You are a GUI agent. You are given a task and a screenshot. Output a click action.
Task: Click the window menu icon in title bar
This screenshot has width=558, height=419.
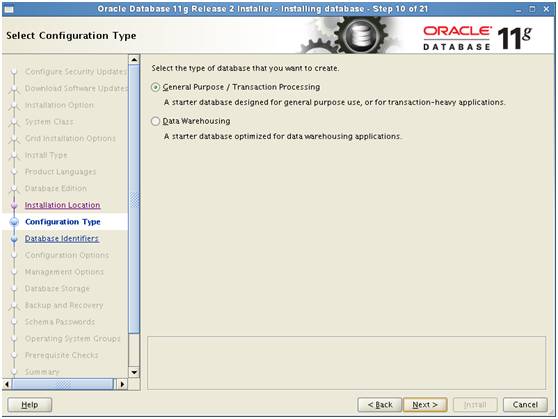9,9
